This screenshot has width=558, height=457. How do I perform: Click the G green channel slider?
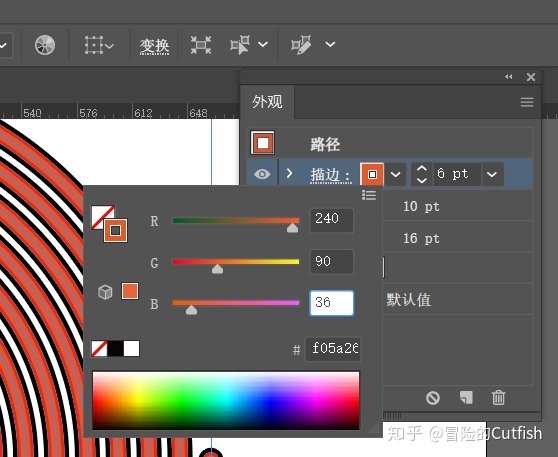click(x=236, y=262)
